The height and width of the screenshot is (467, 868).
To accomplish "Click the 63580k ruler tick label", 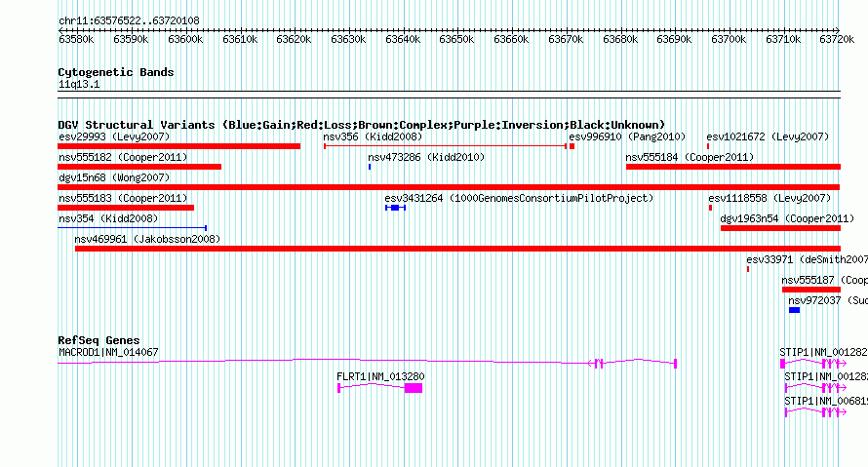I will point(76,39).
